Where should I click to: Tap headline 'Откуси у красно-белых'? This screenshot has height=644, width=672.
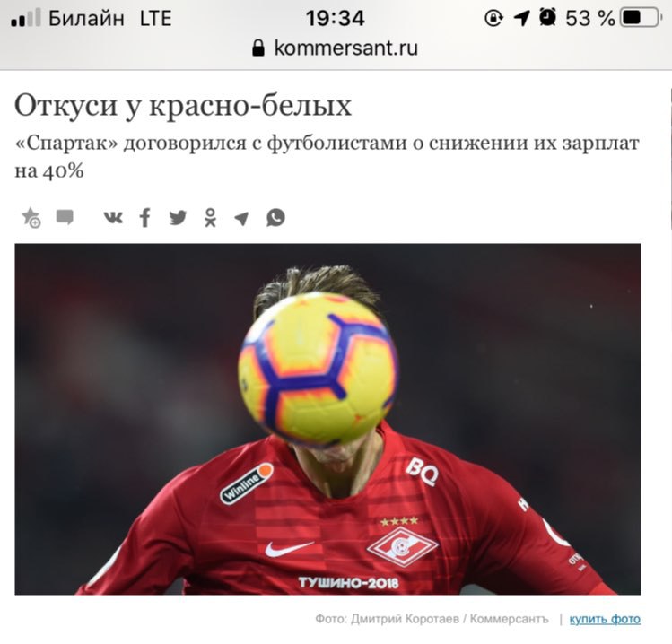pyautogui.click(x=183, y=106)
